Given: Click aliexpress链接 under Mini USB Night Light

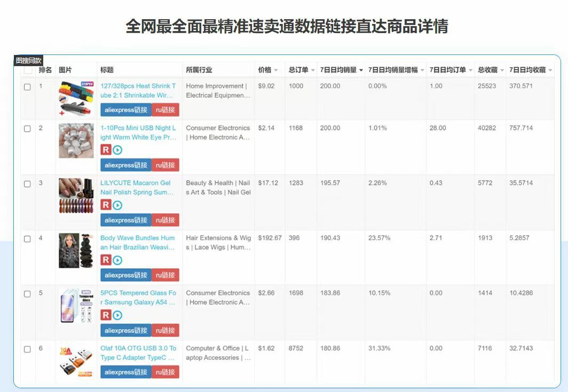Looking at the screenshot, I should (x=126, y=165).
